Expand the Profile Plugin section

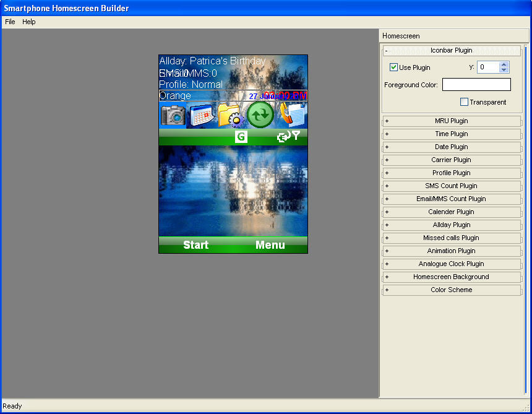coord(451,173)
